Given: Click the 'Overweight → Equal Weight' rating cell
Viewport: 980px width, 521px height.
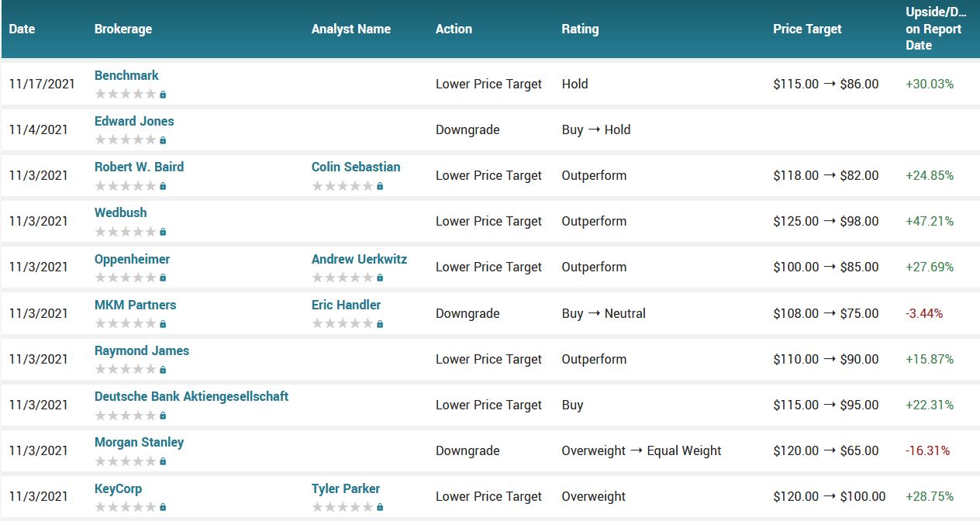Looking at the screenshot, I should point(641,450).
